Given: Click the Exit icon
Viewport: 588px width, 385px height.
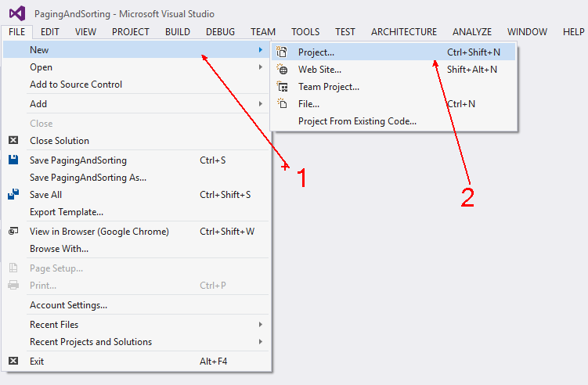Looking at the screenshot, I should click(13, 361).
